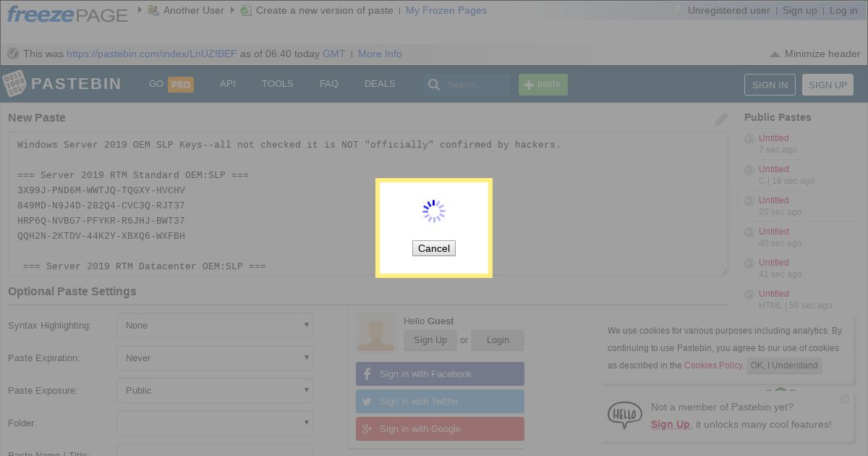This screenshot has height=456, width=868.
Task: Click the Unregistered user label
Action: (728, 10)
